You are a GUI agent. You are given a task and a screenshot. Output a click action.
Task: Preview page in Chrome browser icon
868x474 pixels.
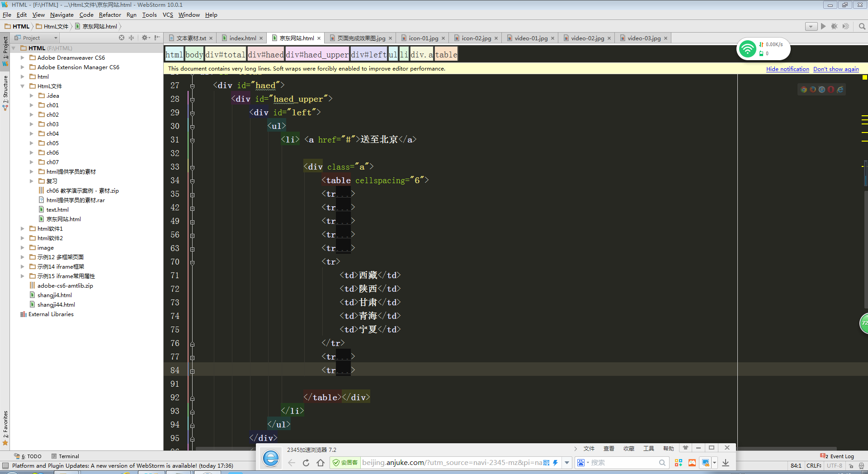pyautogui.click(x=804, y=90)
